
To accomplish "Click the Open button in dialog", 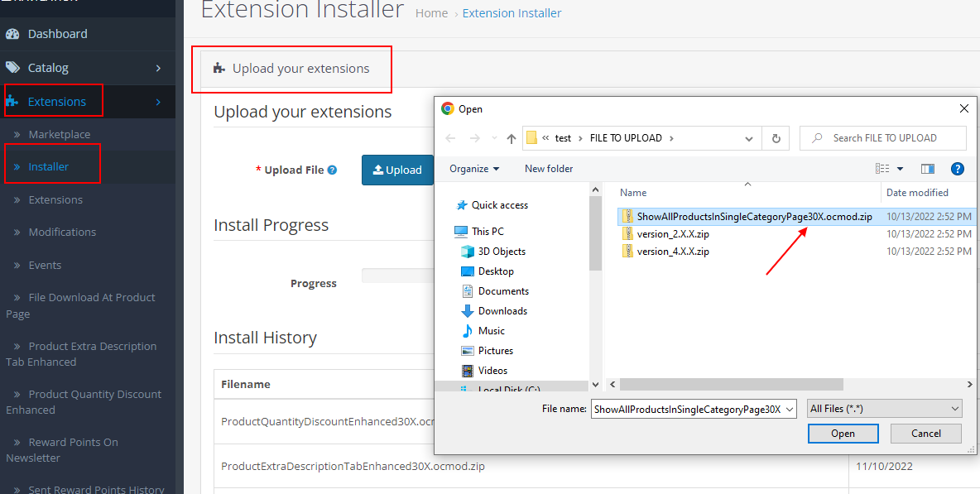I will (x=843, y=434).
